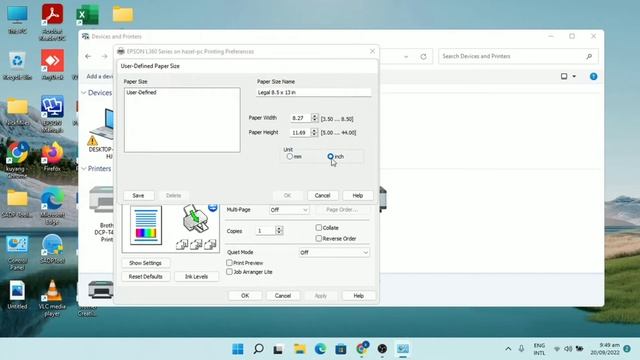Open the Quiet Mode dropdown
Viewport: 640px width, 360px height.
pos(334,253)
